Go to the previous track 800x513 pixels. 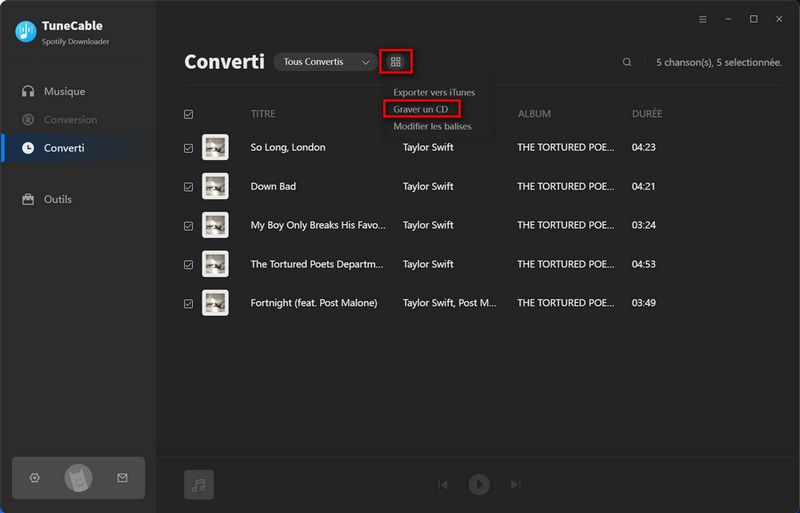coord(443,485)
